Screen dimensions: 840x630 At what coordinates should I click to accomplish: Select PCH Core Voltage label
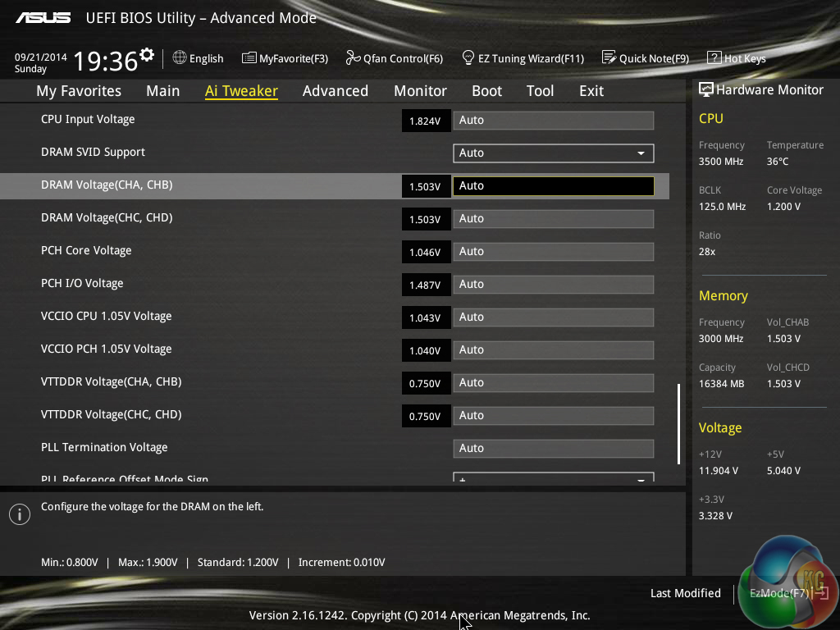pyautogui.click(x=86, y=251)
